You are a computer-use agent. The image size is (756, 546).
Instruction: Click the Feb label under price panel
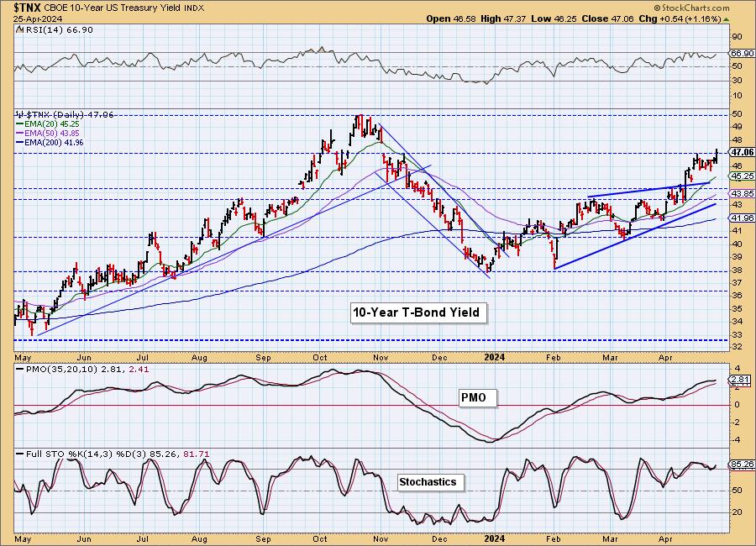click(553, 358)
